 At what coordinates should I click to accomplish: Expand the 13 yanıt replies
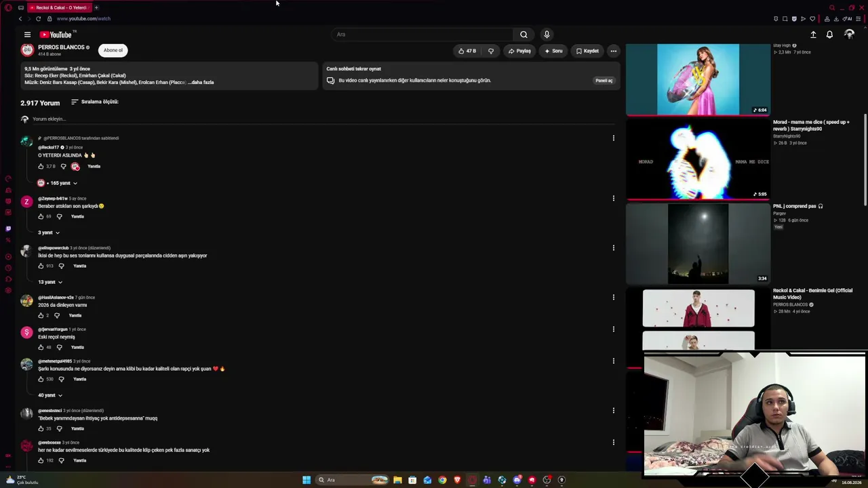[50, 282]
